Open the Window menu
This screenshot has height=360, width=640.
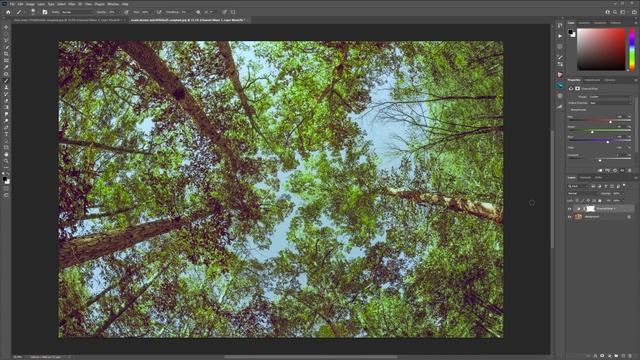coord(113,4)
